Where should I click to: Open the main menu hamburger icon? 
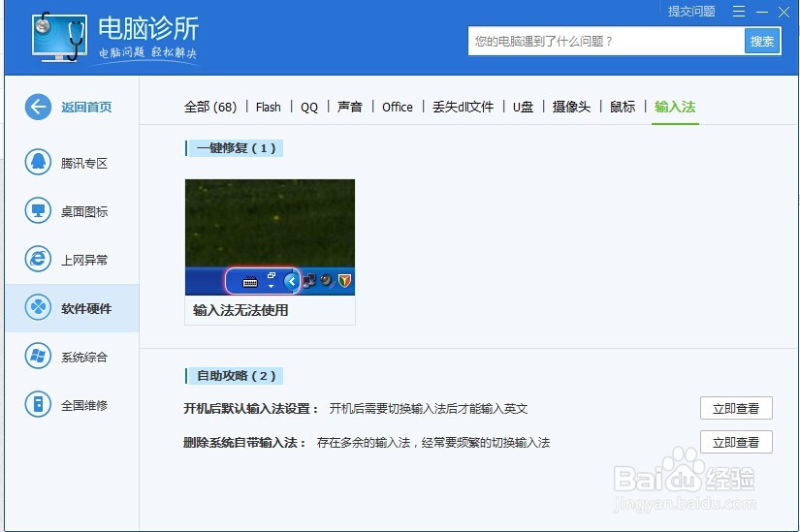coord(739,12)
